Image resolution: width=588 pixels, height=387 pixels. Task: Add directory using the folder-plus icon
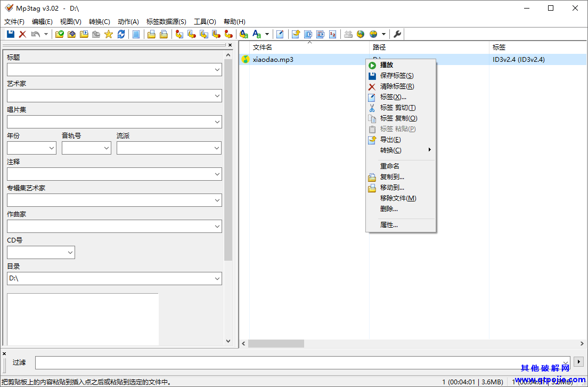(x=71, y=34)
